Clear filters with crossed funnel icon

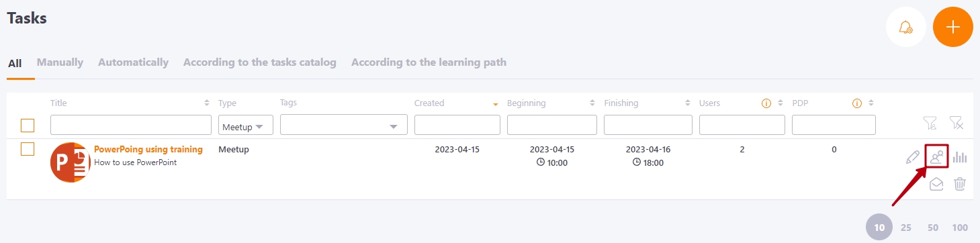[956, 123]
